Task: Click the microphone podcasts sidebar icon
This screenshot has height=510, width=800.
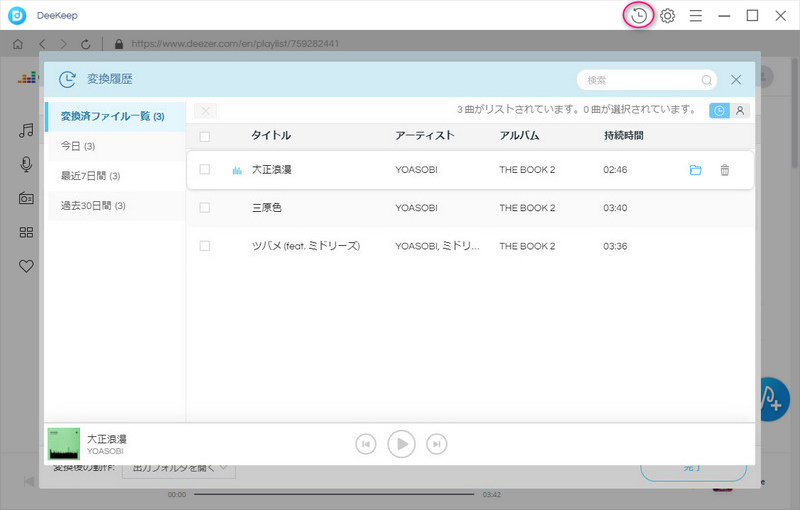Action: [x=26, y=164]
